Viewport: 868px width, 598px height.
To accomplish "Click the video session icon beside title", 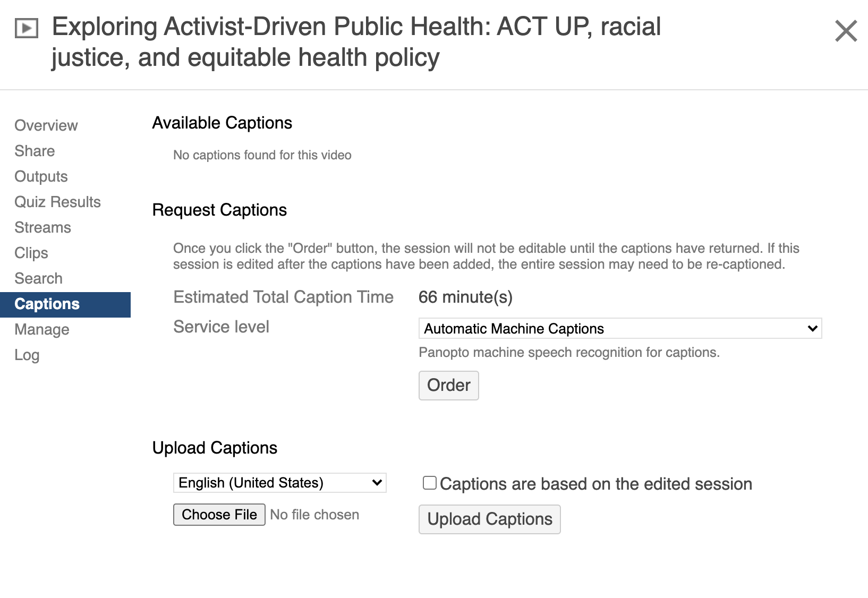I will (27, 28).
